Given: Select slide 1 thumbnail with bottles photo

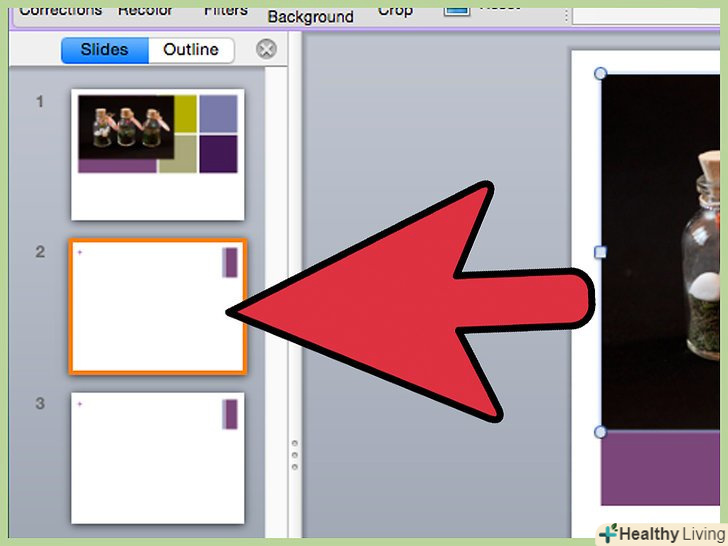Looking at the screenshot, I should coord(158,155).
